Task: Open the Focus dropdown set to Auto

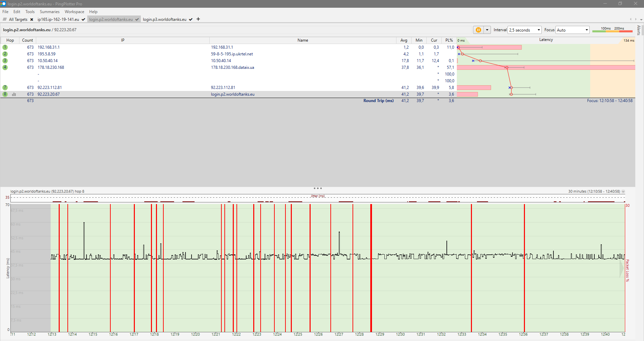Action: coord(572,30)
